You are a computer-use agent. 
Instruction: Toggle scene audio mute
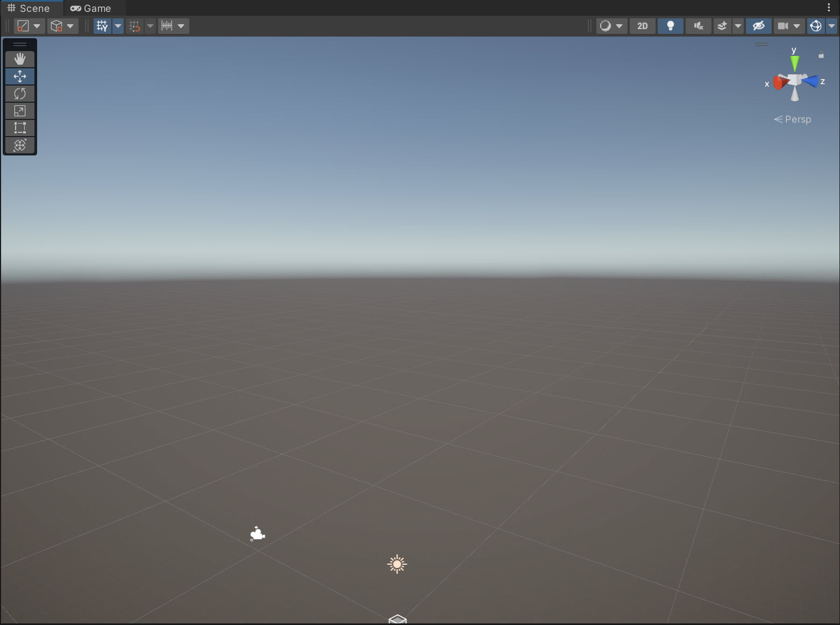click(699, 26)
